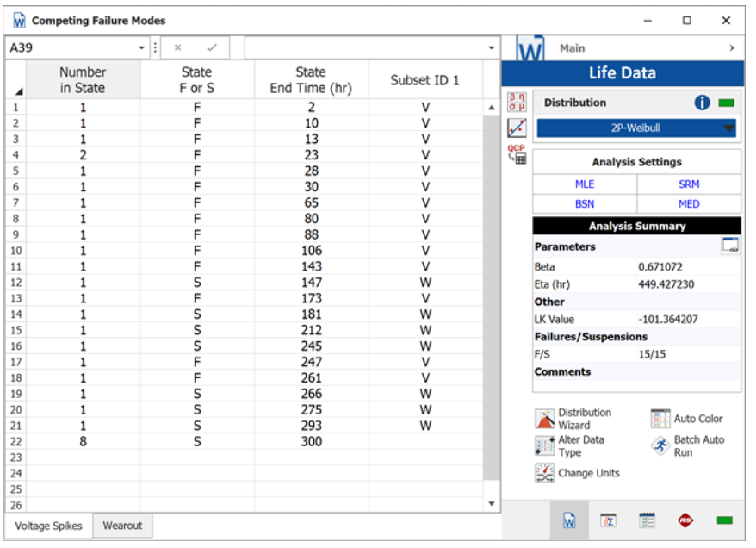Open the cell name box dropdown A39

pos(141,47)
